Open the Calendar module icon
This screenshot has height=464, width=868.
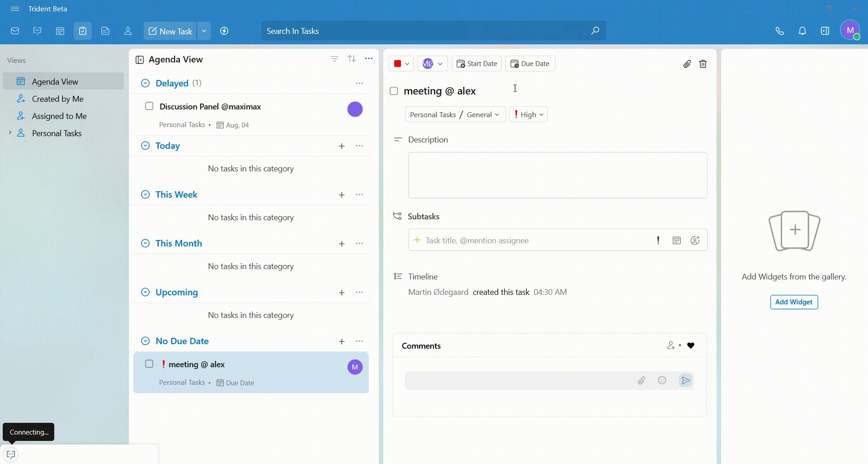pos(60,31)
